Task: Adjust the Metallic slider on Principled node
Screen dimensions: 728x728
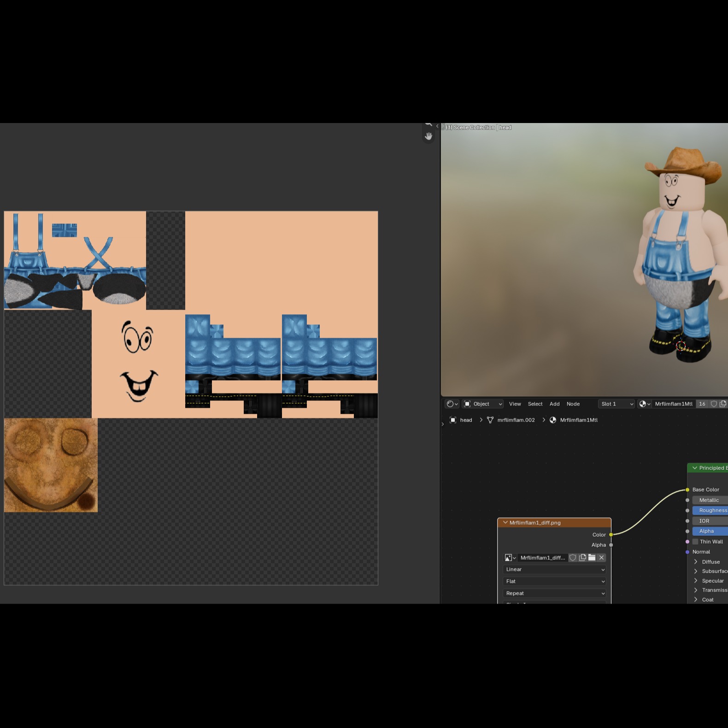Action: click(x=710, y=500)
